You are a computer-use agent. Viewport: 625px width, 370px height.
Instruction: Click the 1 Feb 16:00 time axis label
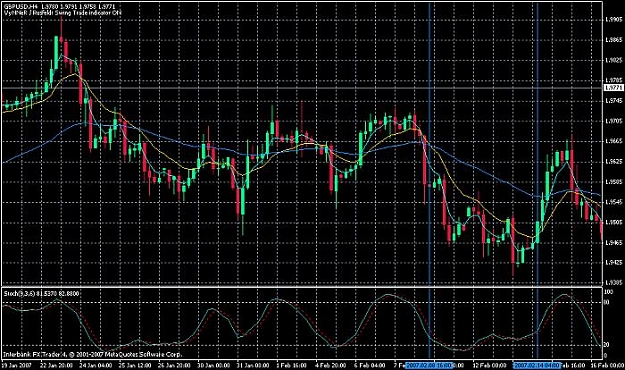point(291,365)
